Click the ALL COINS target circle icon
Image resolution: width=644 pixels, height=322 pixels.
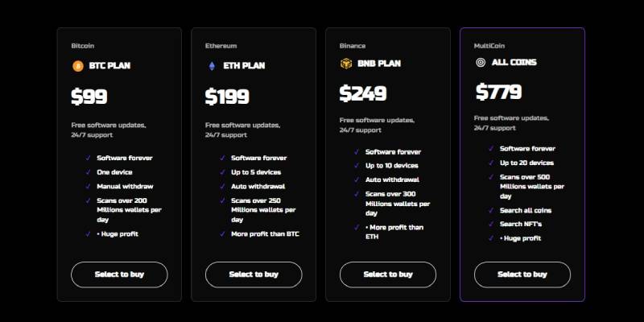(x=481, y=63)
